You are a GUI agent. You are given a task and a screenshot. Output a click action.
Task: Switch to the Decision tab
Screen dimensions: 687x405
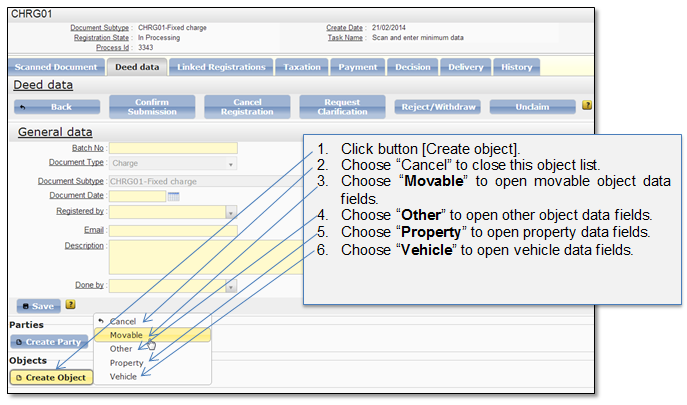(413, 67)
